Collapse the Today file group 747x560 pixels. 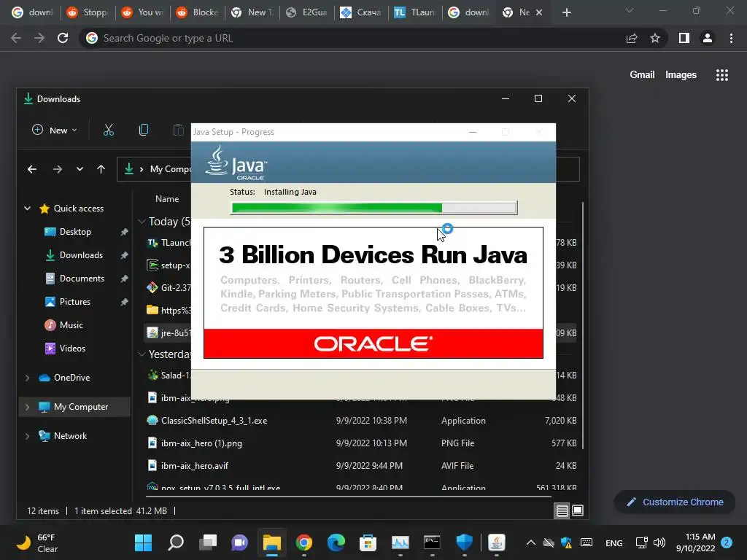click(x=142, y=222)
